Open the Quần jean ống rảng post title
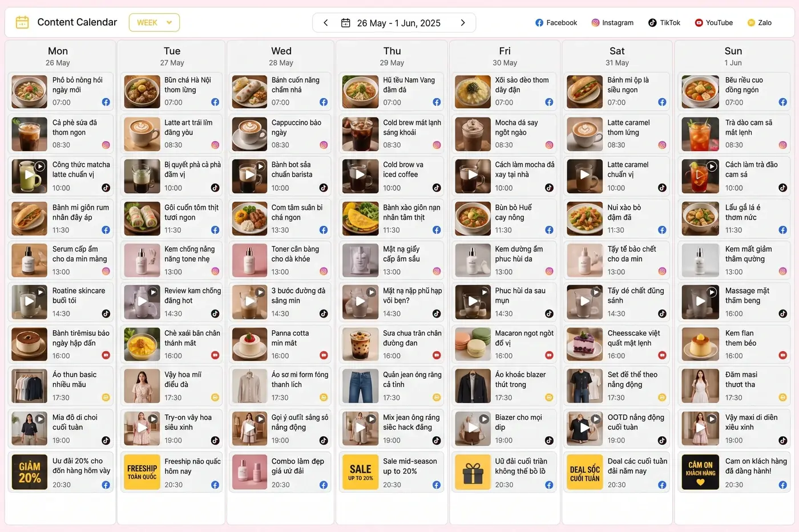The height and width of the screenshot is (532, 799). pyautogui.click(x=412, y=379)
